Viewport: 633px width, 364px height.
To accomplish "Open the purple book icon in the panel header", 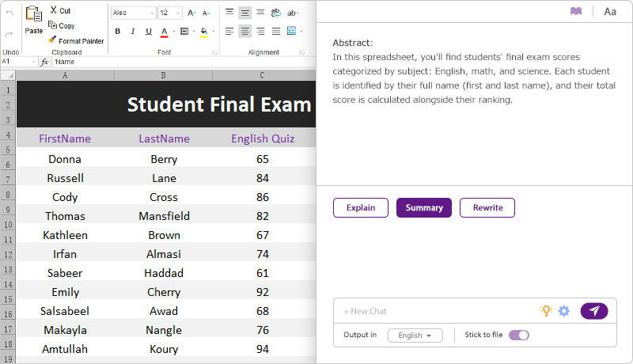I will click(x=576, y=11).
